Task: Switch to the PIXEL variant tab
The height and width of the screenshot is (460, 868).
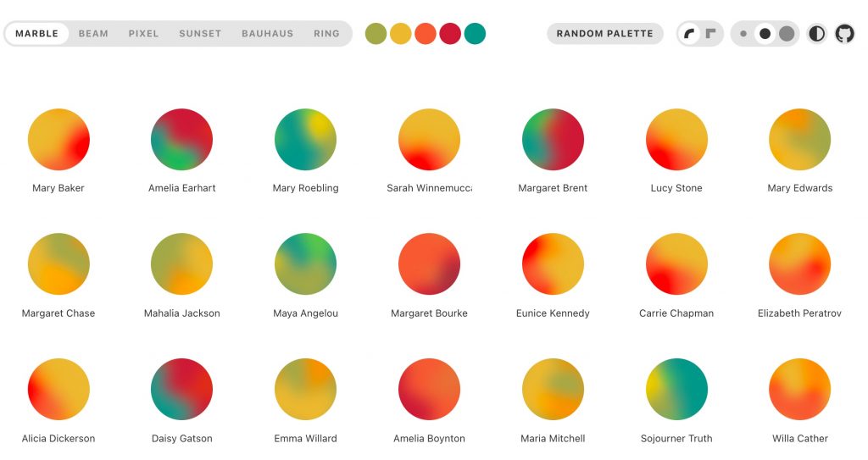Action: [144, 34]
